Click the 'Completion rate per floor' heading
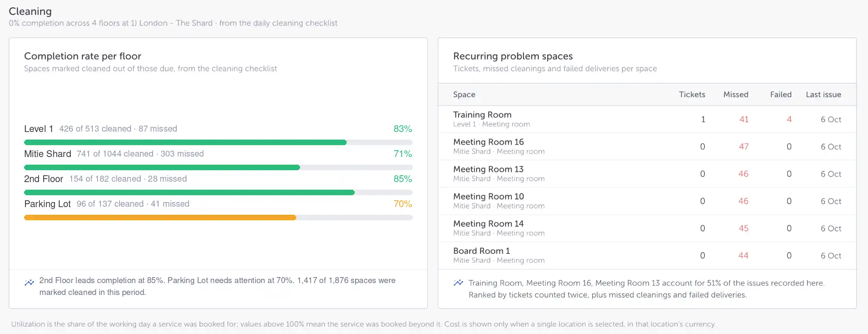 point(83,56)
